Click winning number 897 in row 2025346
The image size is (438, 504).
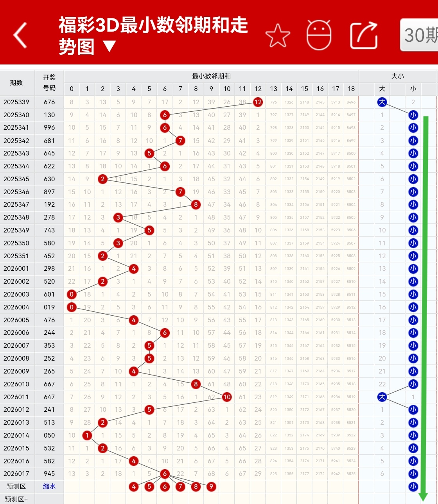pos(49,192)
